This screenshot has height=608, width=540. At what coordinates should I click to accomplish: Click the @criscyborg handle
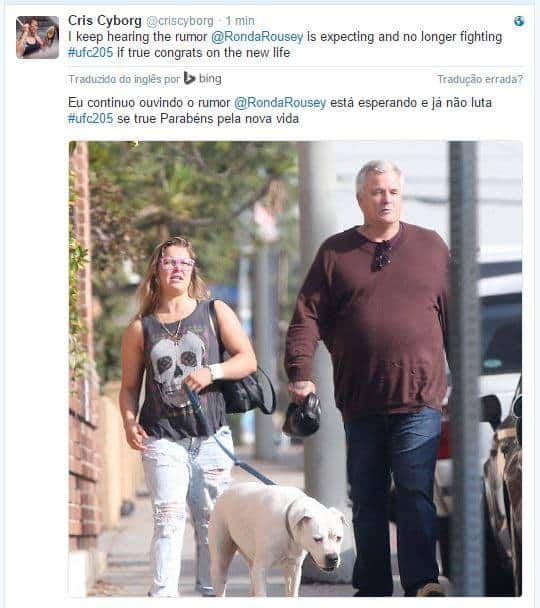(179, 21)
